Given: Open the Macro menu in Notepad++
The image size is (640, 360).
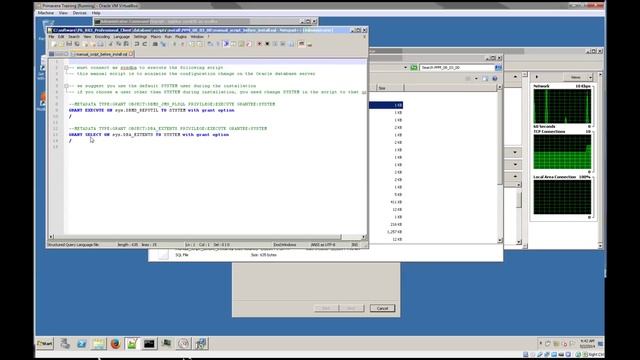Looking at the screenshot, I should [156, 37].
